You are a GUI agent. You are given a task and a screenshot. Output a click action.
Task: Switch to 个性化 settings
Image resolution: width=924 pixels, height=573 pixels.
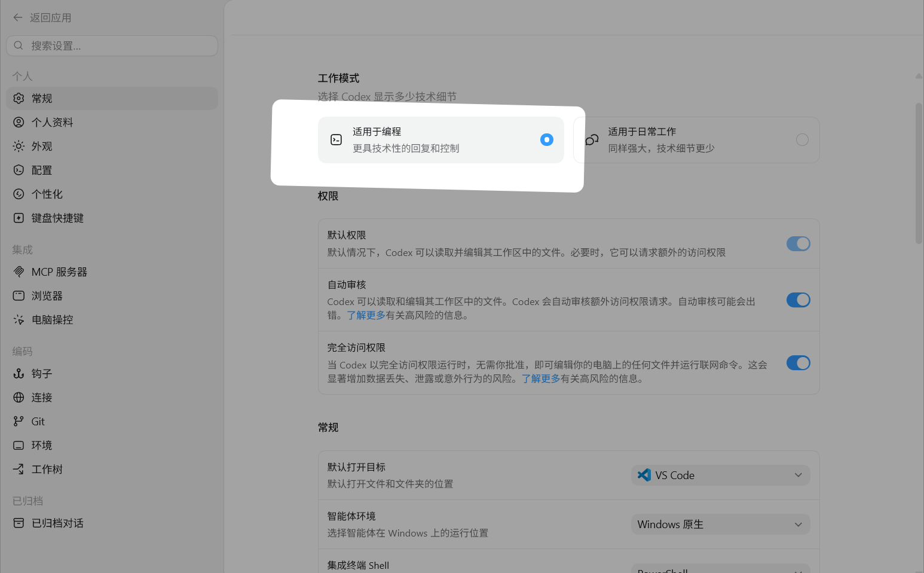coord(112,194)
